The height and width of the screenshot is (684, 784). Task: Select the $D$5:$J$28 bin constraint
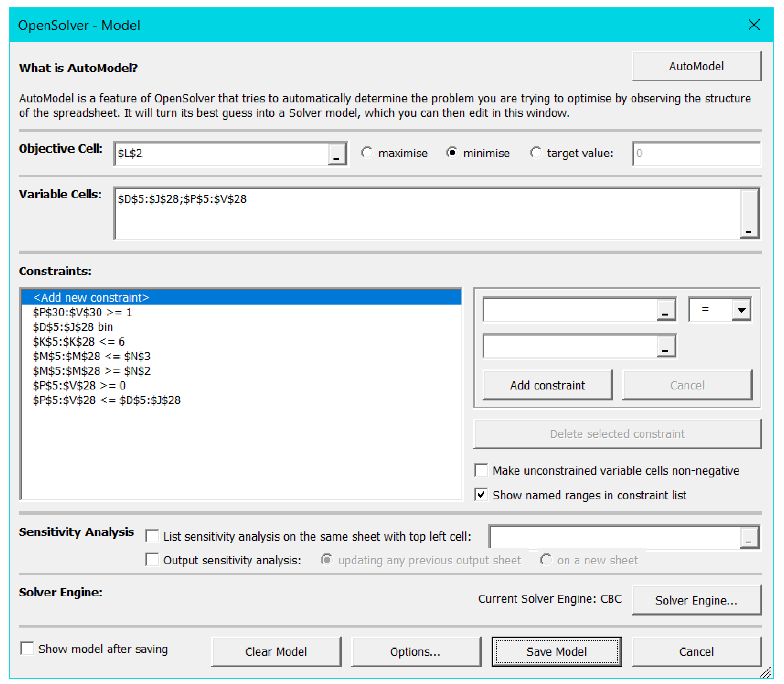click(x=72, y=327)
